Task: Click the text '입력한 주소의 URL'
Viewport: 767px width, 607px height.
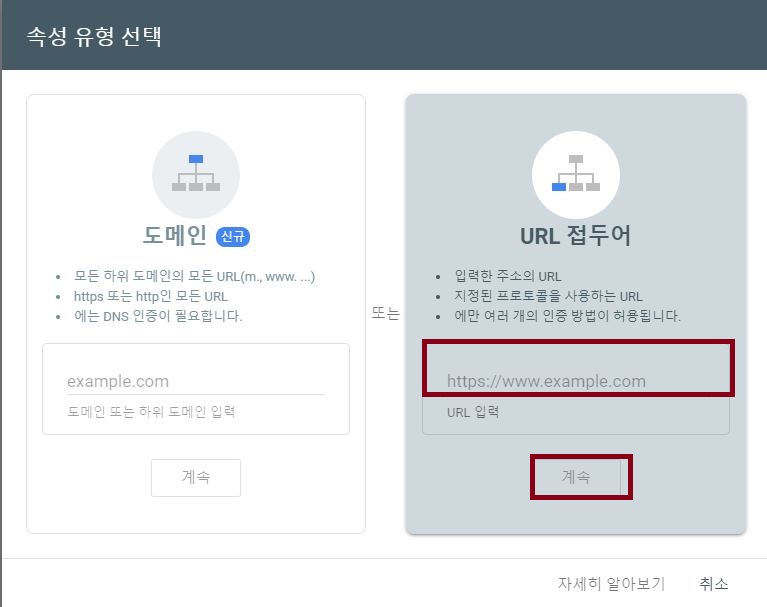Action: [508, 276]
